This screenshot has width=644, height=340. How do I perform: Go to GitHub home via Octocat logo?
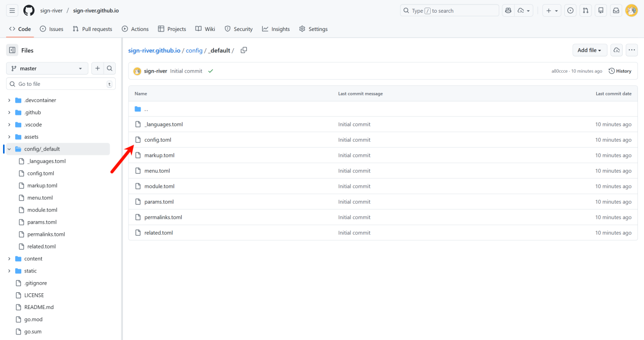tap(29, 11)
